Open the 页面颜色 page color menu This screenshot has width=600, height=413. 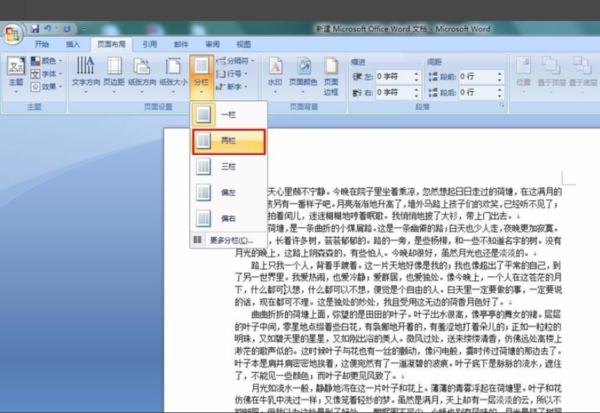click(x=303, y=75)
